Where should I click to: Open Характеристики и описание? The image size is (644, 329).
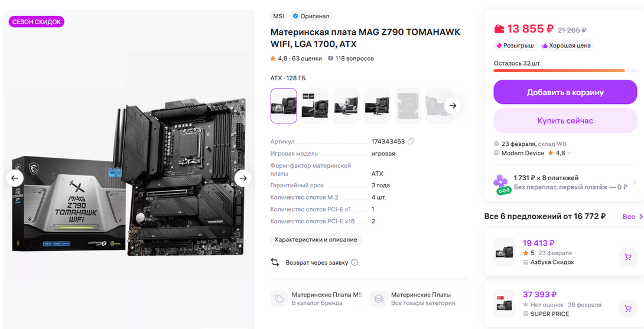pyautogui.click(x=316, y=239)
